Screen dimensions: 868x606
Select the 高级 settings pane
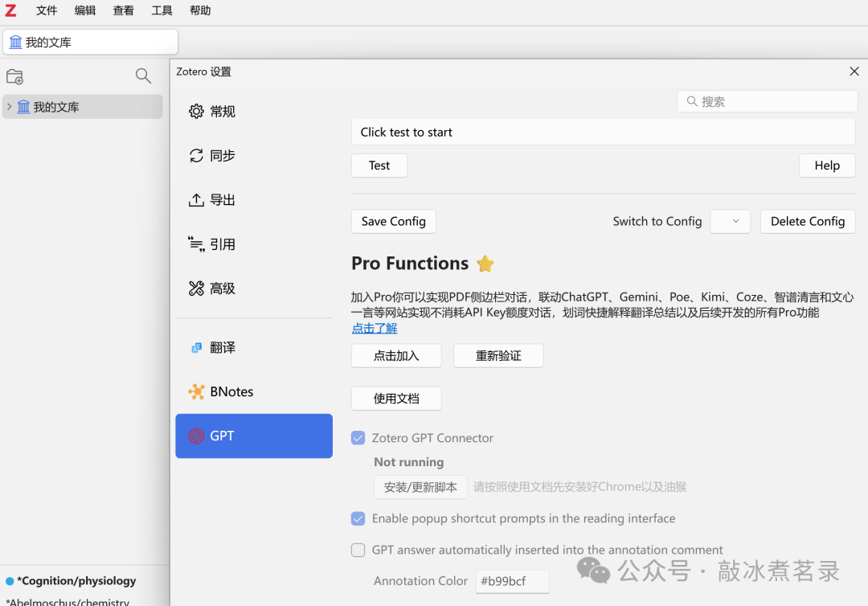coord(254,289)
